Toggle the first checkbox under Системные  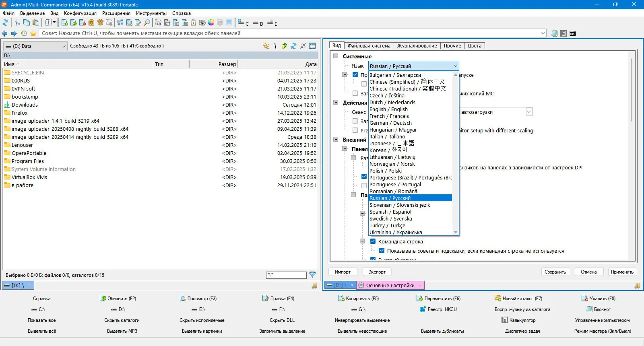[x=355, y=75]
